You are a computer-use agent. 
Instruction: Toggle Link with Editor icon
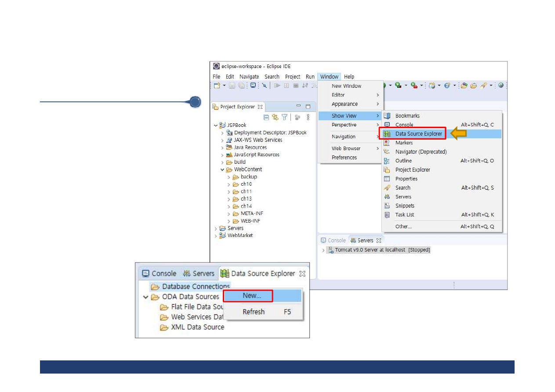275,117
